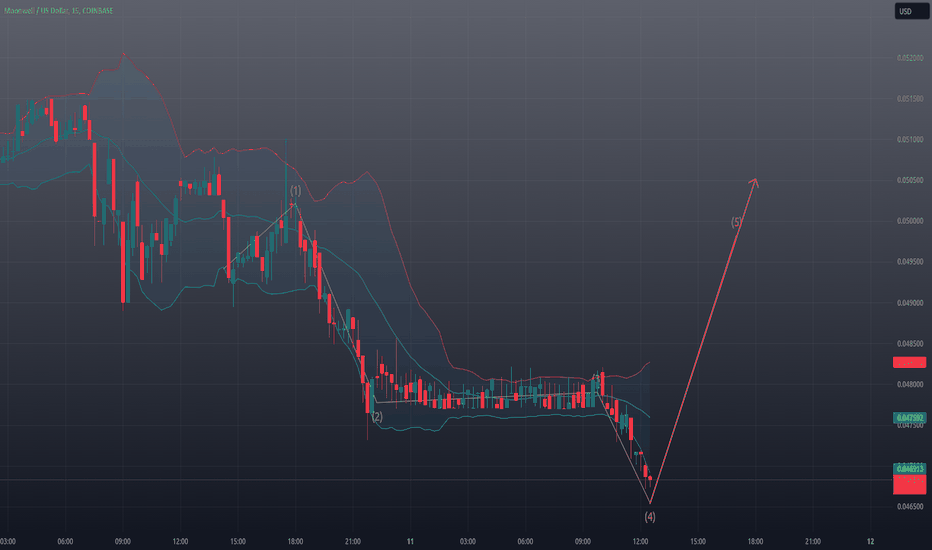Click the date 11 label on time axis

pos(410,542)
